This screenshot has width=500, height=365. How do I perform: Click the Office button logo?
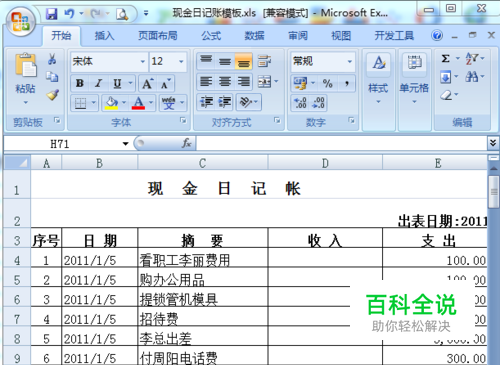pyautogui.click(x=21, y=21)
